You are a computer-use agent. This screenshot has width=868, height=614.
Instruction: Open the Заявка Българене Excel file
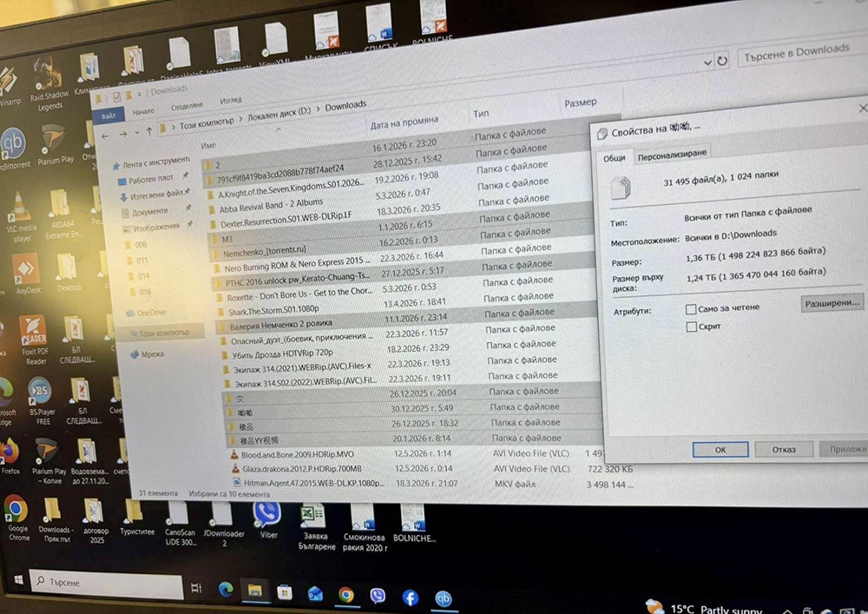tap(316, 527)
